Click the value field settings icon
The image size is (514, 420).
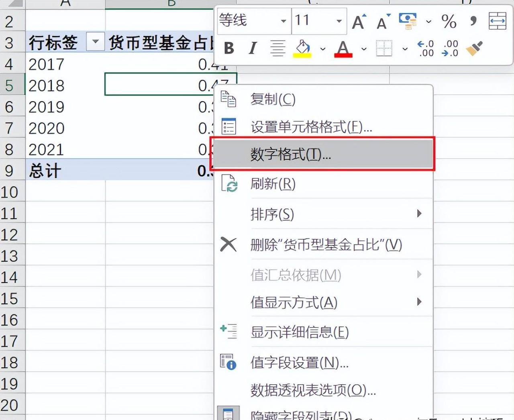[228, 362]
